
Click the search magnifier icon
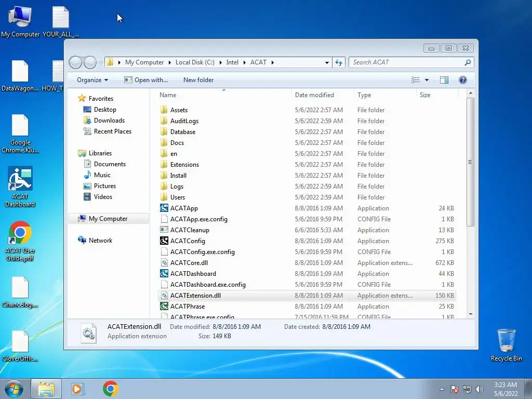[467, 62]
